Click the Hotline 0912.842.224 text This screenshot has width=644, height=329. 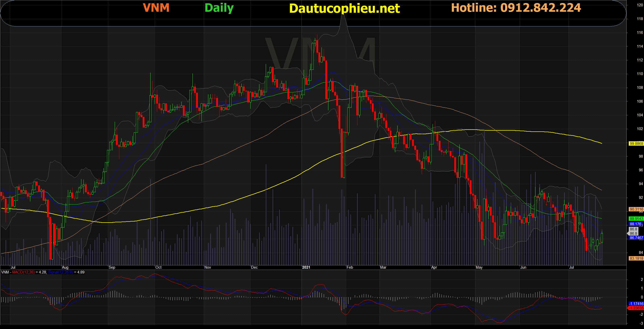point(516,8)
